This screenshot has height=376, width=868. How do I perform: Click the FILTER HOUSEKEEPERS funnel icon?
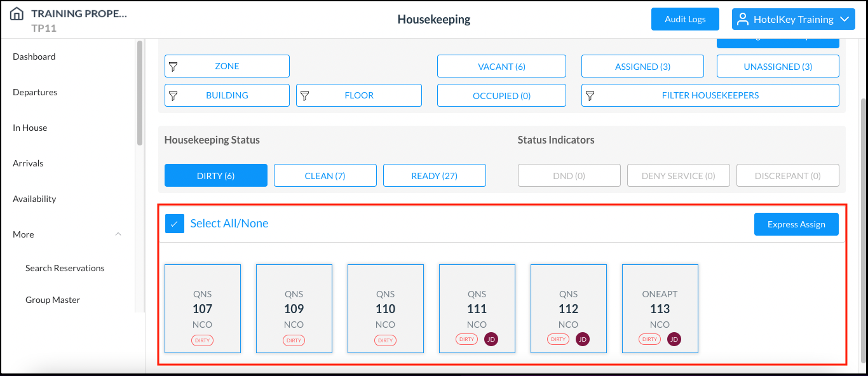click(x=591, y=95)
